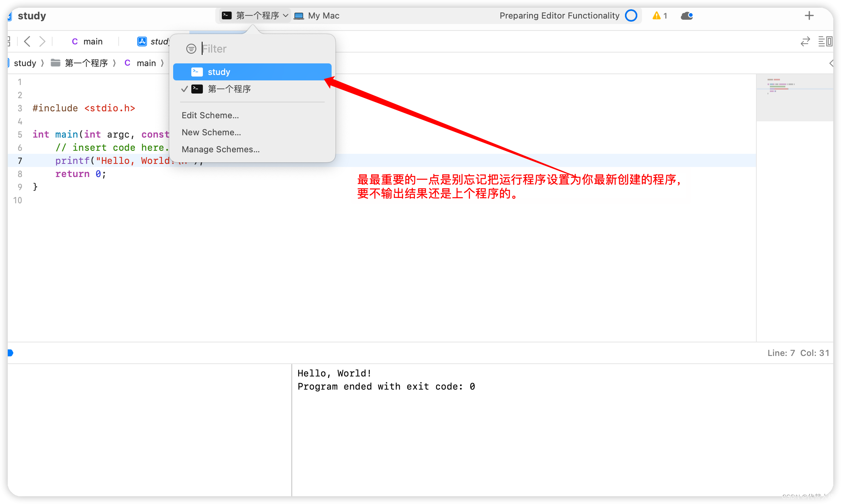This screenshot has height=504, width=841.
Task: Click New Scheme to create a scheme
Action: tap(211, 132)
